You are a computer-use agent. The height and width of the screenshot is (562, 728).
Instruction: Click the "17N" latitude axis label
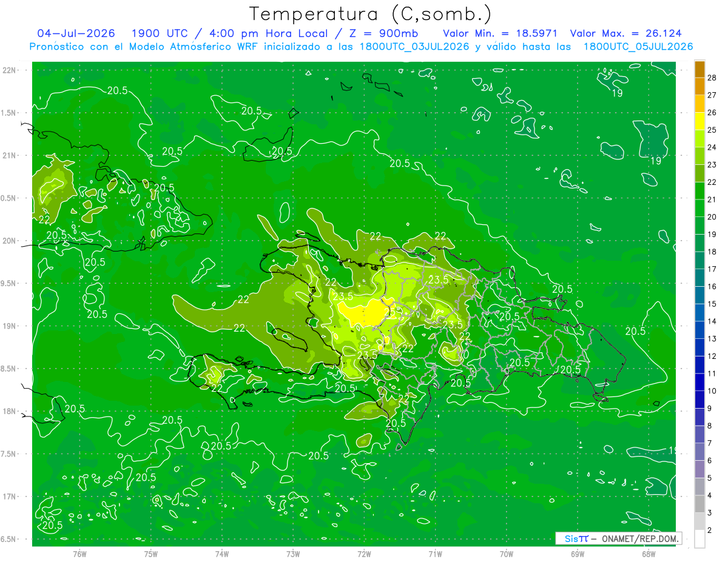point(9,497)
